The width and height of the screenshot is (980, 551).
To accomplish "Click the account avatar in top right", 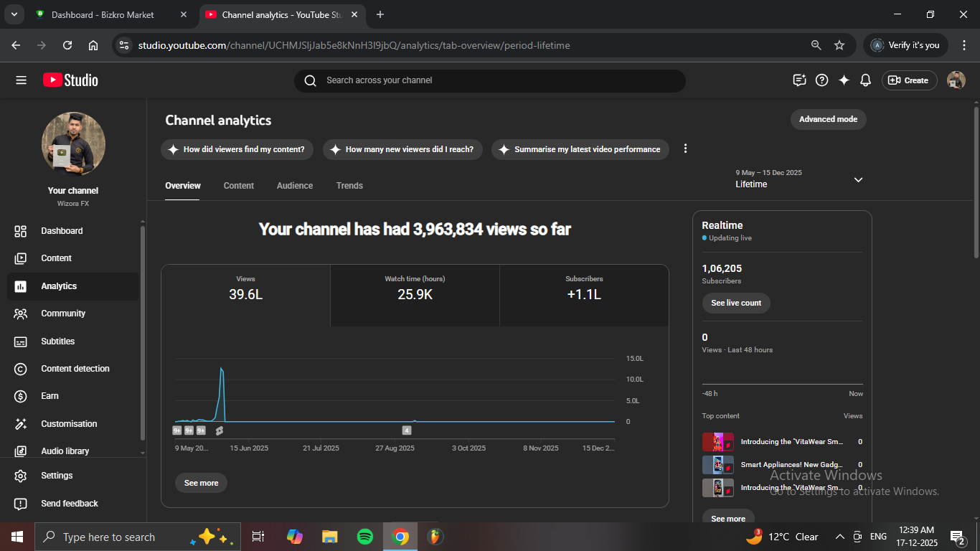I will click(956, 80).
